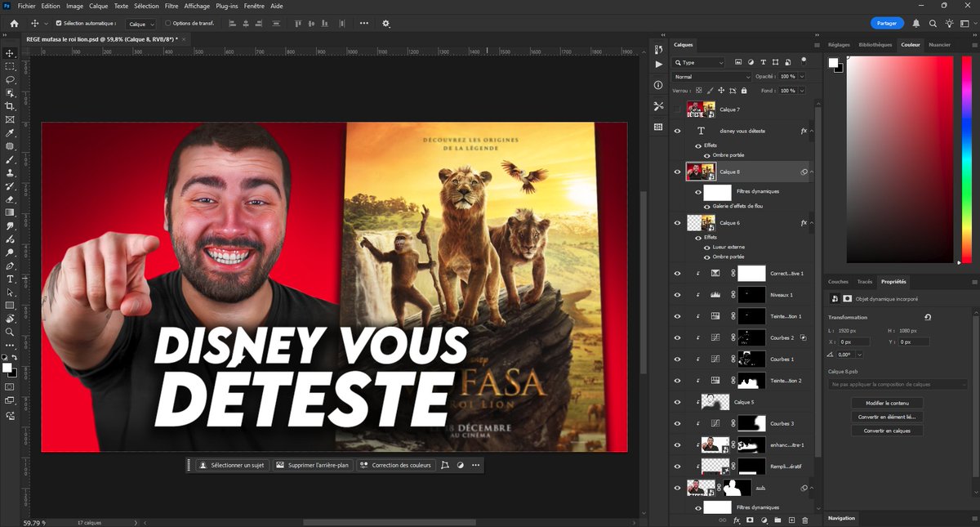Toggle Sélection automatique checkbox

point(58,24)
